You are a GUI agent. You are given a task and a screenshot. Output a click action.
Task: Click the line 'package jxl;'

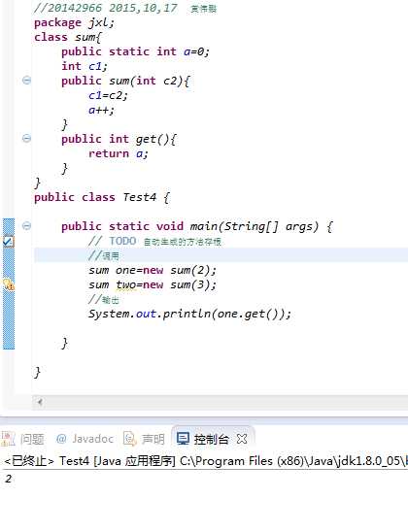coord(75,22)
